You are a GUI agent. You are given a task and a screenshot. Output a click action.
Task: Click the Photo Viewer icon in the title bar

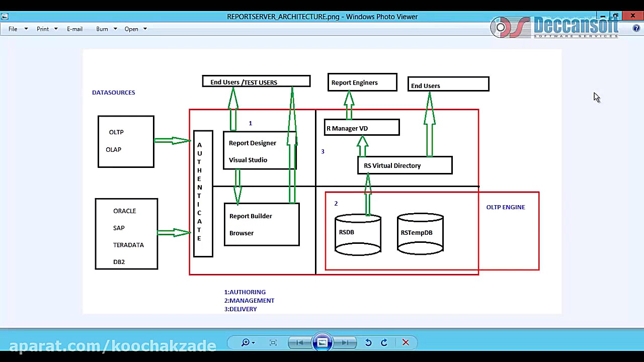(5, 16)
